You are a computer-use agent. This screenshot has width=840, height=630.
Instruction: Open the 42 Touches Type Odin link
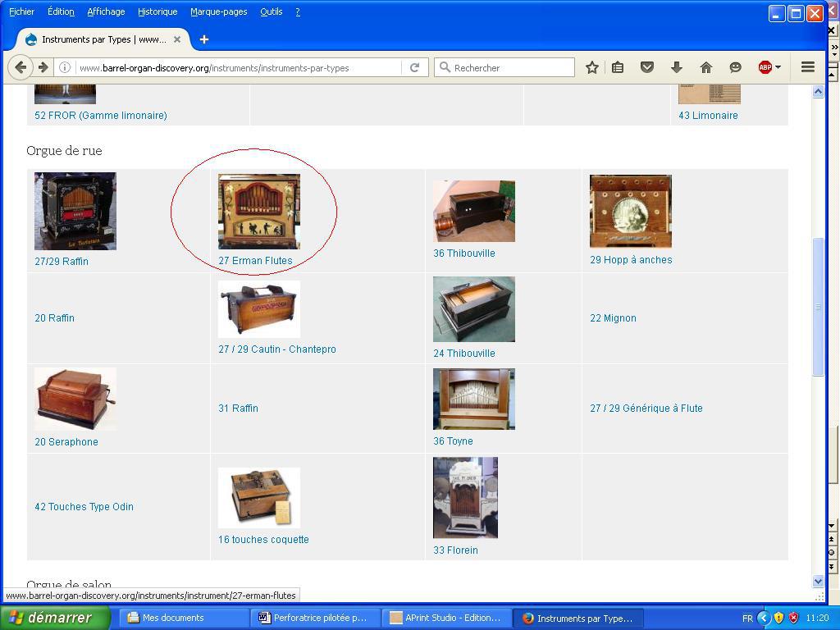(x=84, y=507)
